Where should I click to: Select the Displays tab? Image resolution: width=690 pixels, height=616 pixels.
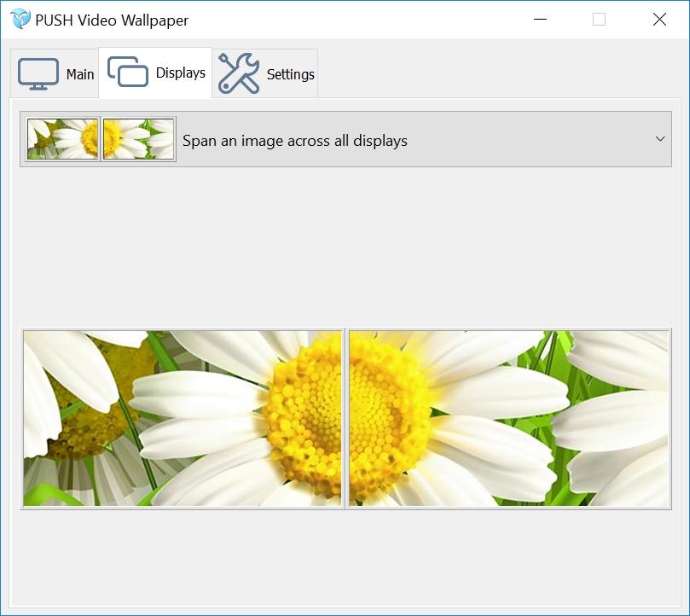point(155,73)
